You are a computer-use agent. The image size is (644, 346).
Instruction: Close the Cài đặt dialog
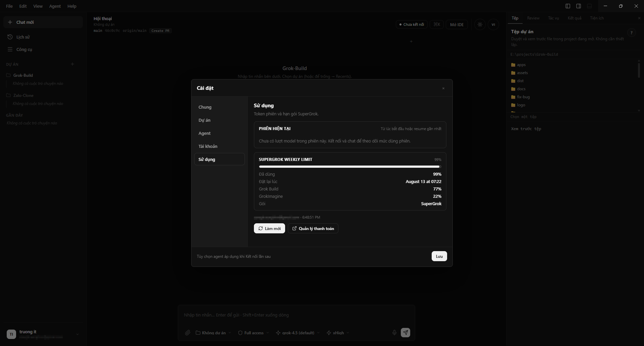[443, 89]
